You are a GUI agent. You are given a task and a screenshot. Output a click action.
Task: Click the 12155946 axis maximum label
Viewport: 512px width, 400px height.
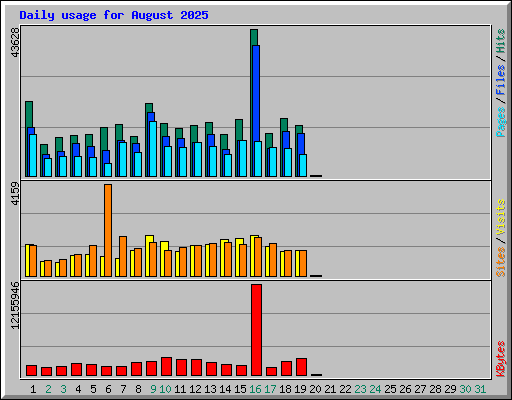[15, 305]
